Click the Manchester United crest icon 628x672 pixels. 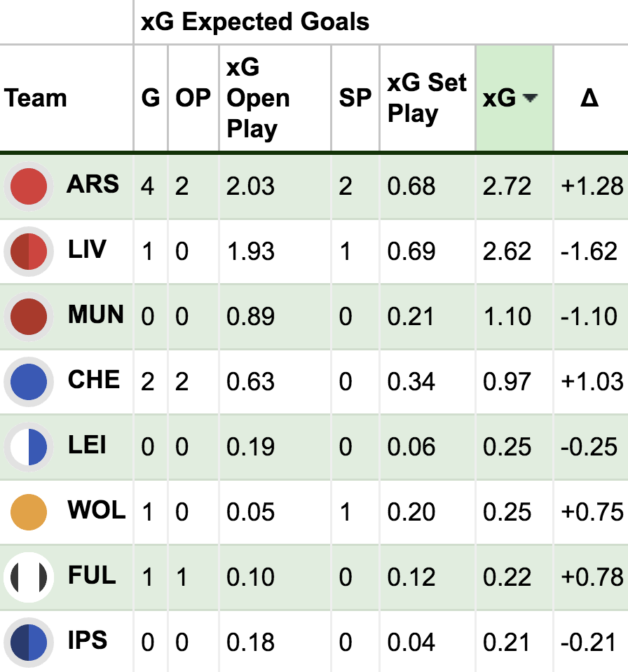29,317
